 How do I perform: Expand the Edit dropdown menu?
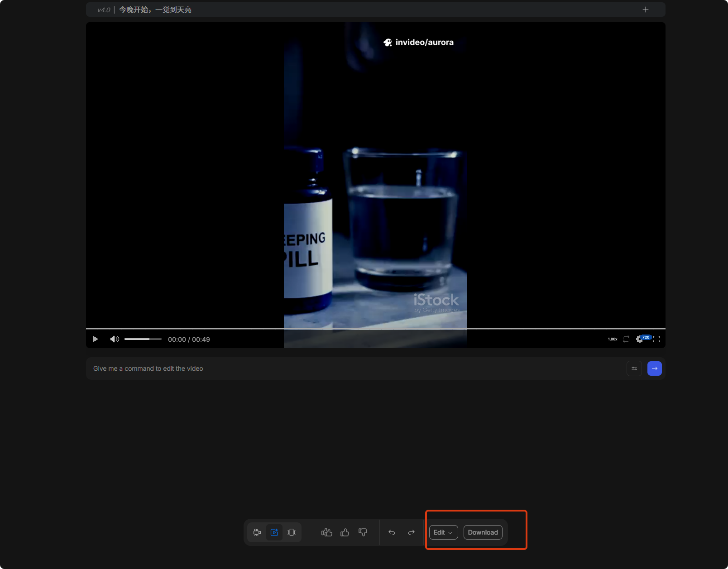tap(443, 532)
